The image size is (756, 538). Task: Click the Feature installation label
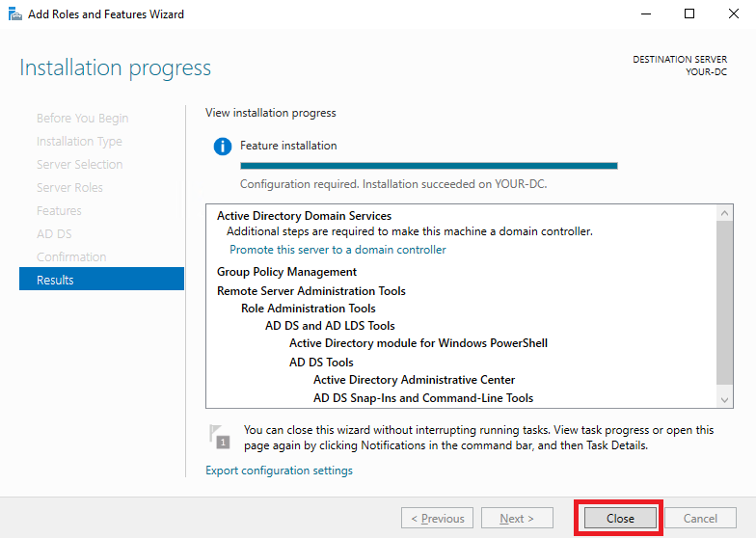click(x=288, y=146)
